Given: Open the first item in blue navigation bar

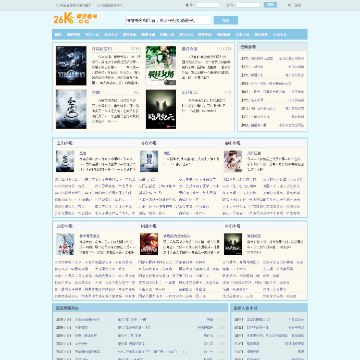Looking at the screenshot, I should (x=58, y=34).
